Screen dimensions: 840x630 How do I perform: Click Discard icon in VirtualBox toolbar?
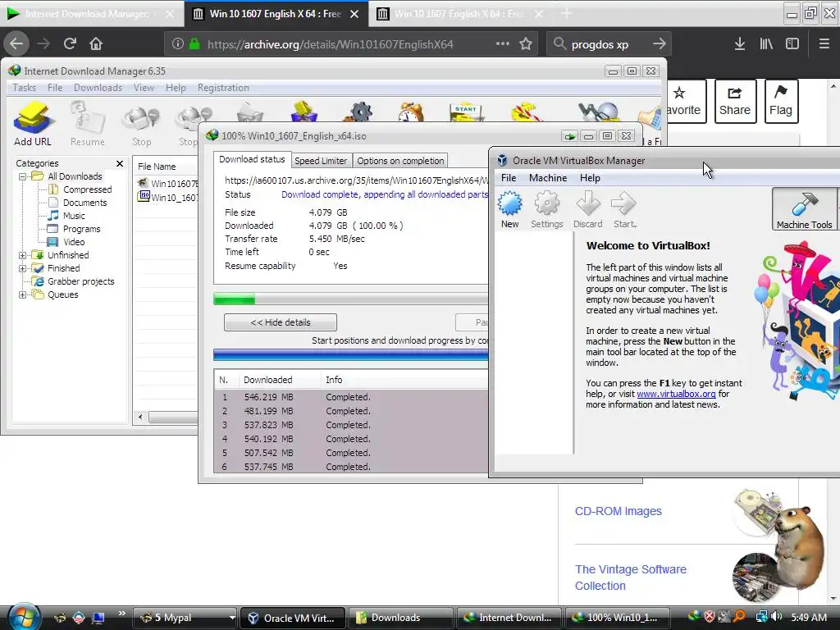coord(587,209)
